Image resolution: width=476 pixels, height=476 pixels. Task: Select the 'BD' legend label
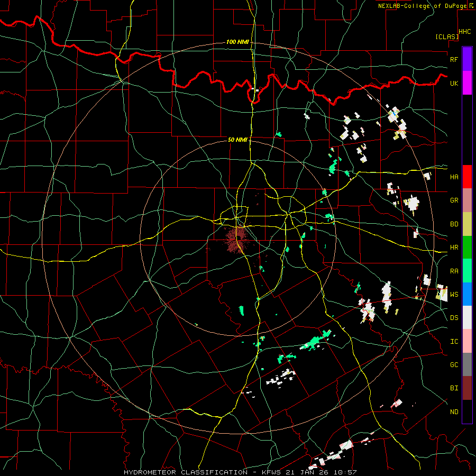pyautogui.click(x=454, y=224)
